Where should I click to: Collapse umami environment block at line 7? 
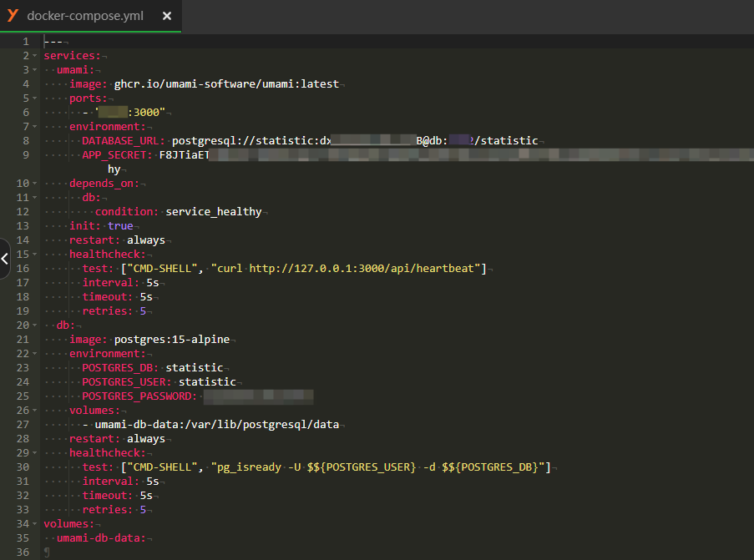[x=34, y=127]
